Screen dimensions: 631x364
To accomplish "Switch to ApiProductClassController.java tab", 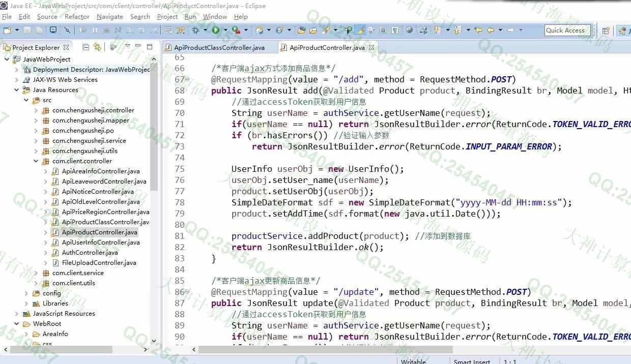I will click(219, 47).
